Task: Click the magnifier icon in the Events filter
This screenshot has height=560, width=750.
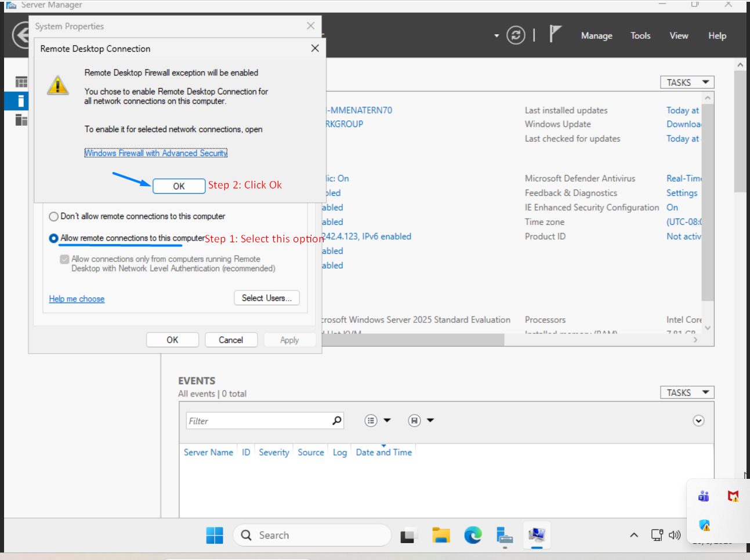Action: pos(337,420)
